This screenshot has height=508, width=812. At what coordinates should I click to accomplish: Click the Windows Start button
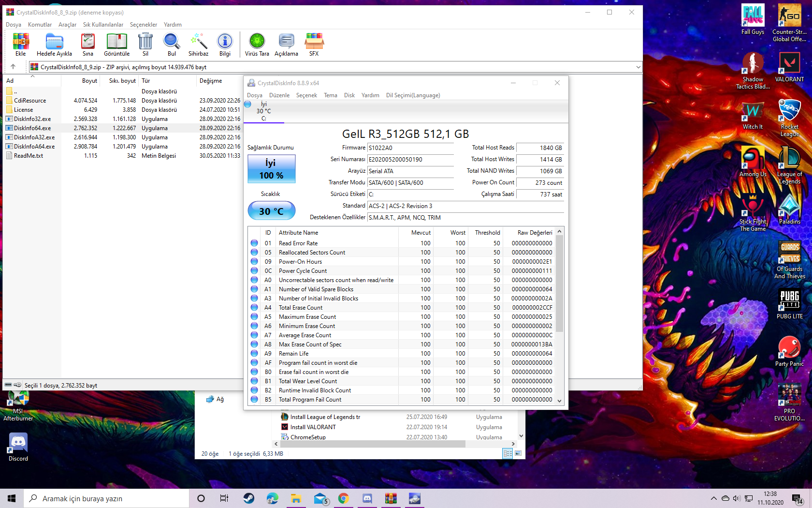pos(12,498)
